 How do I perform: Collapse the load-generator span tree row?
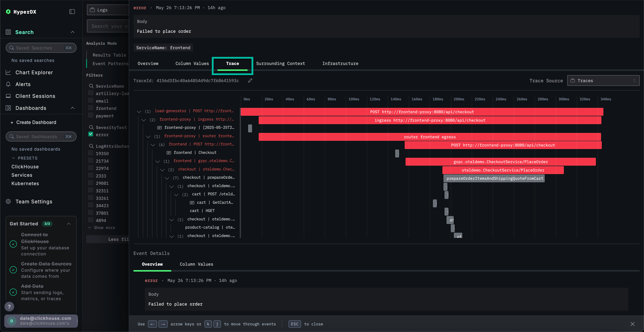pyautogui.click(x=139, y=111)
